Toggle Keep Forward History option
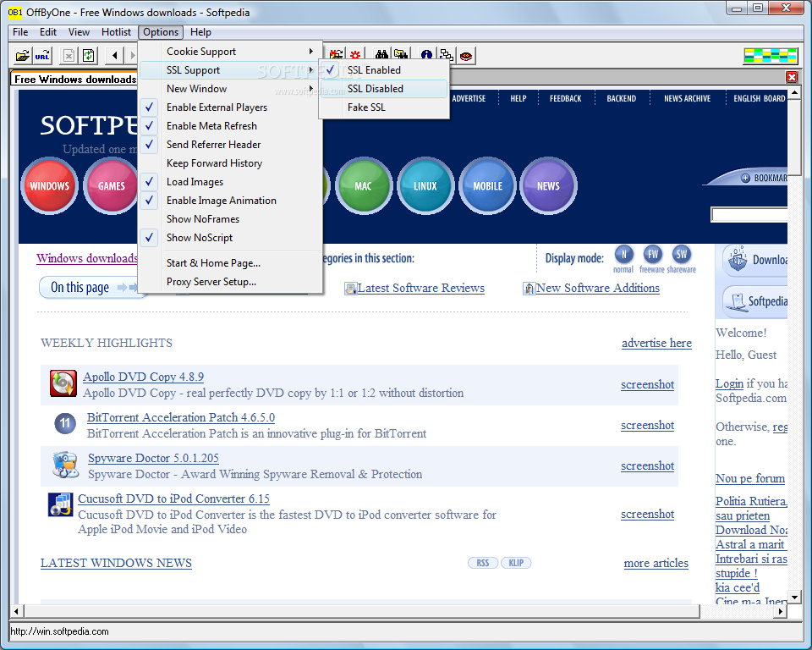Image resolution: width=812 pixels, height=650 pixels. coord(230,163)
